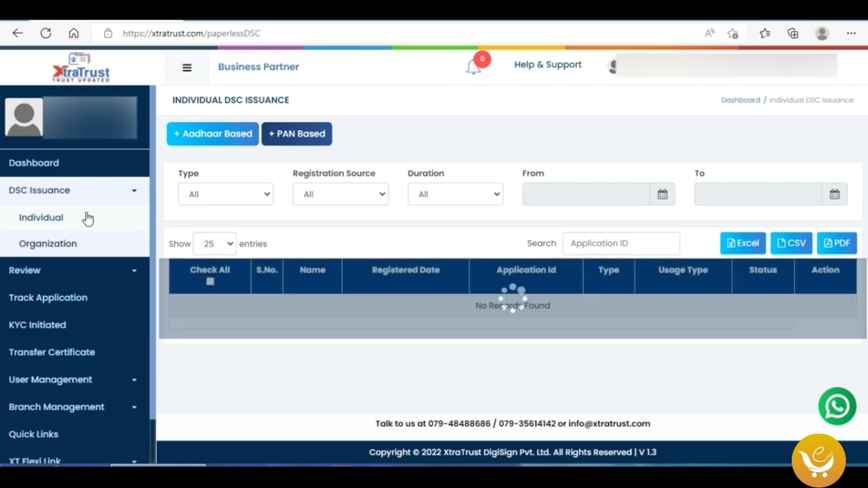Expand the Branch Management menu
The image size is (868, 488).
tap(75, 407)
